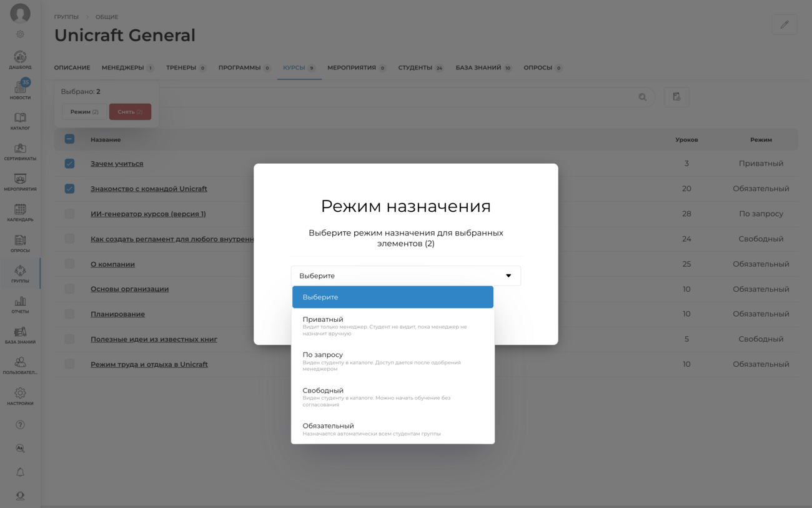This screenshot has height=508, width=812.
Task: Select the highlighted Выберите option
Action: [393, 297]
